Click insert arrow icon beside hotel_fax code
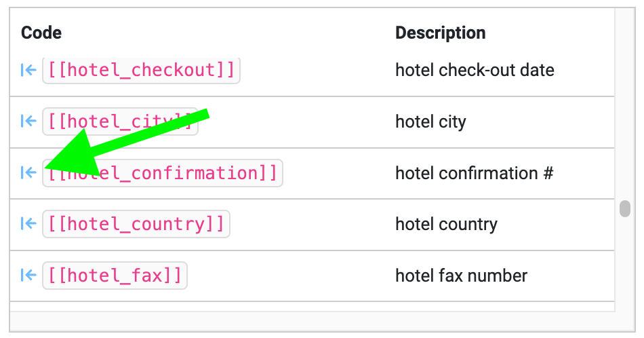Screen dimensions: 644x338 (28, 275)
